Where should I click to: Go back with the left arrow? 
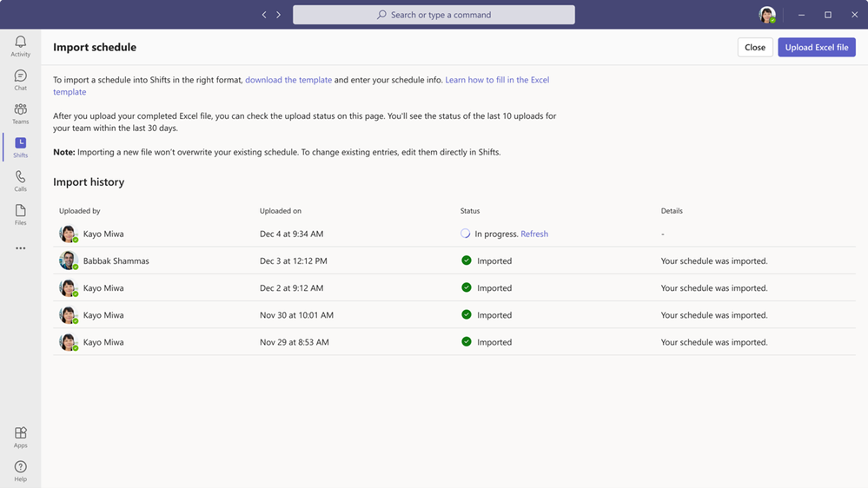tap(264, 15)
